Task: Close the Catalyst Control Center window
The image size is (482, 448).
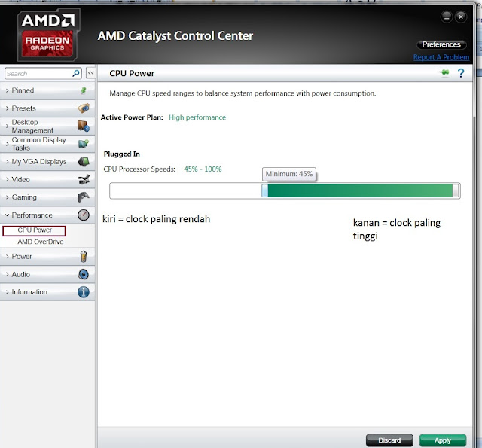Action: (461, 17)
